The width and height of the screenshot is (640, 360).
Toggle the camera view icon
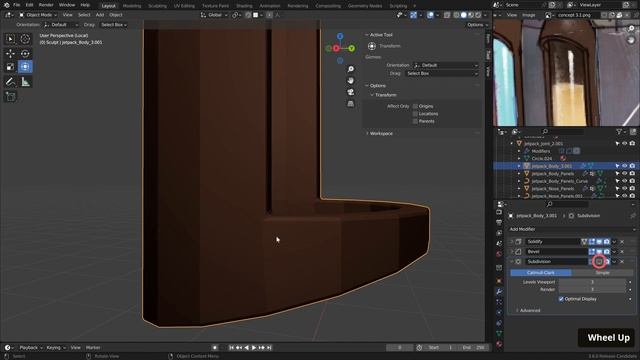click(x=351, y=92)
